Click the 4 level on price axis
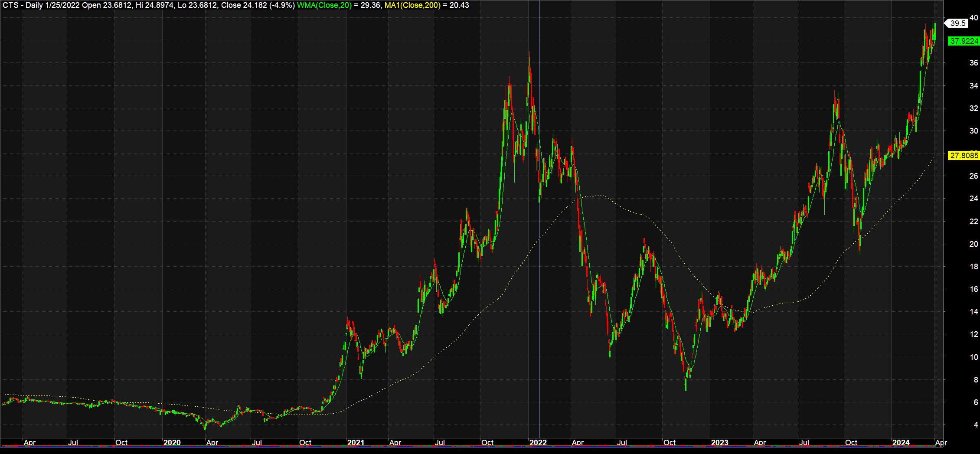The image size is (980, 454). pyautogui.click(x=976, y=425)
